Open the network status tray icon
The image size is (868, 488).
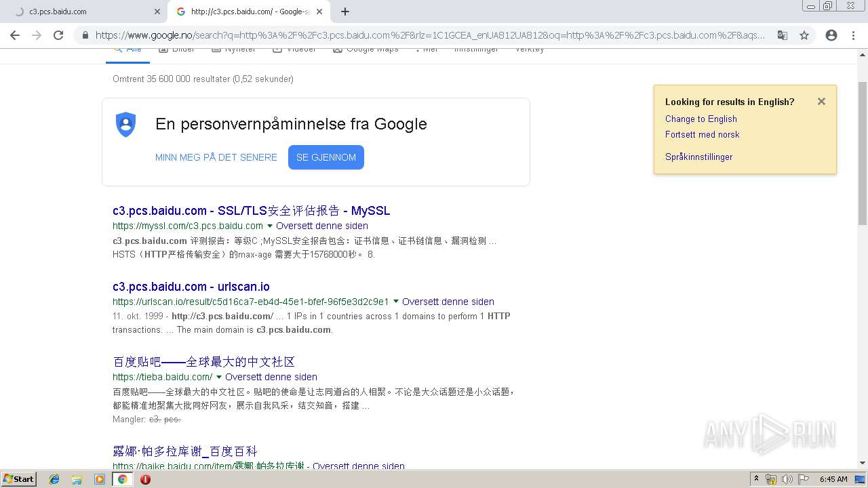click(x=771, y=479)
